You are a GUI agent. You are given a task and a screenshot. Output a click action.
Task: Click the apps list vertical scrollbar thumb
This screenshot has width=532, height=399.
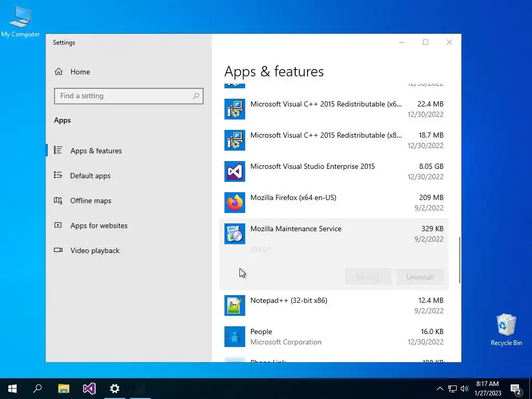click(x=460, y=260)
